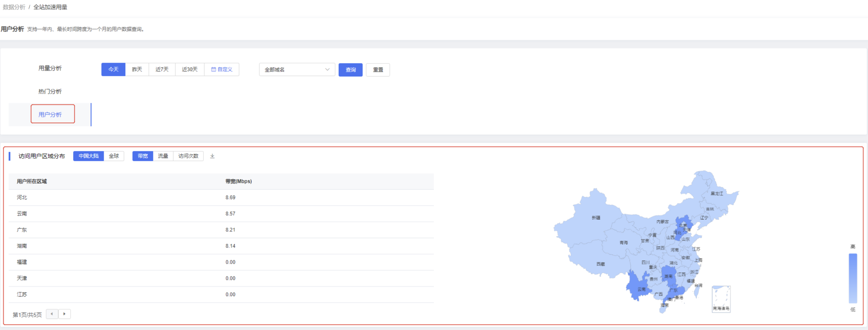Click the 重置 button

[378, 70]
